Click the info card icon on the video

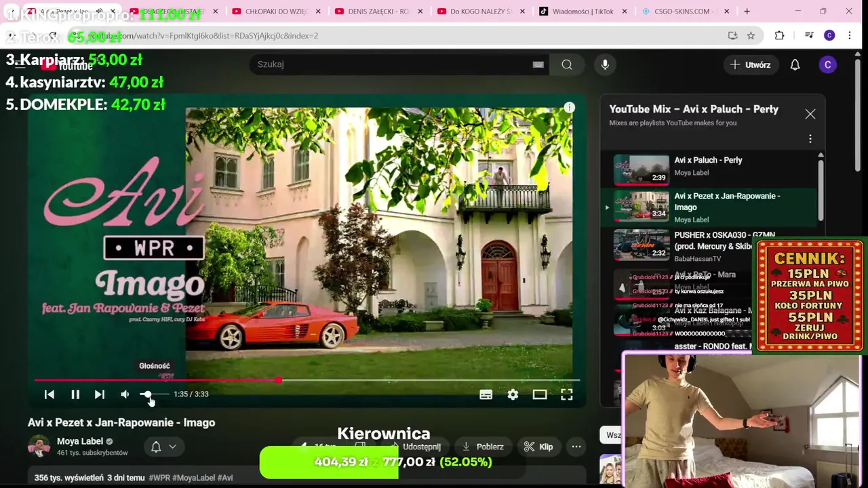click(x=570, y=107)
